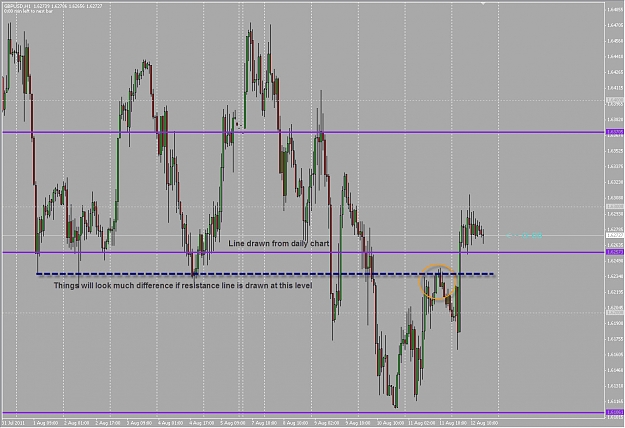The width and height of the screenshot is (625, 428).
Task: Click the 1.64115 level on the price scale
Action: coord(615,88)
